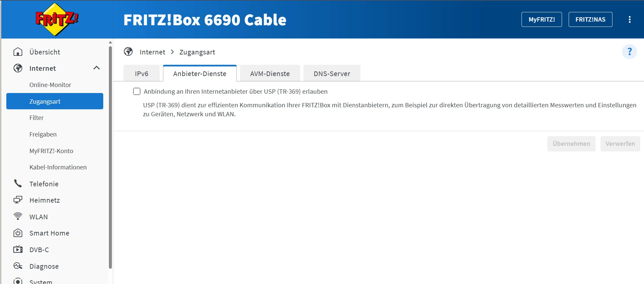This screenshot has height=284, width=644.
Task: Collapse the Internet menu chevron
Action: [x=97, y=68]
